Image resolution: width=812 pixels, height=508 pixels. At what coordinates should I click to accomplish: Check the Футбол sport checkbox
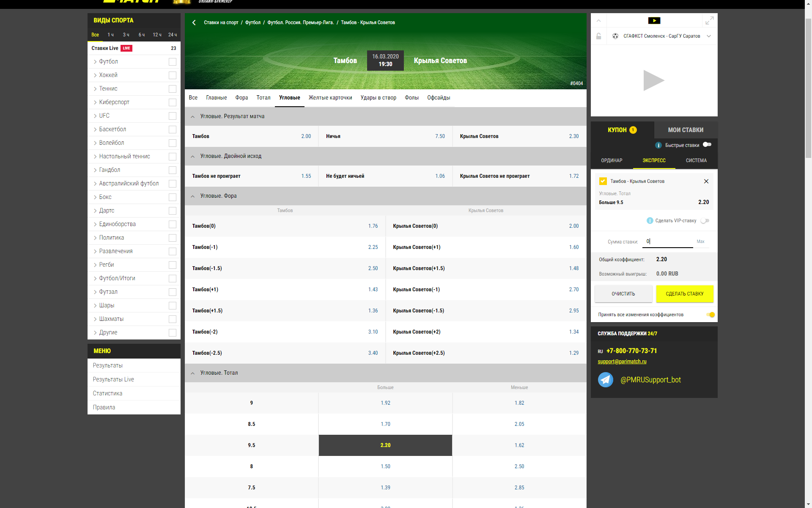point(173,62)
